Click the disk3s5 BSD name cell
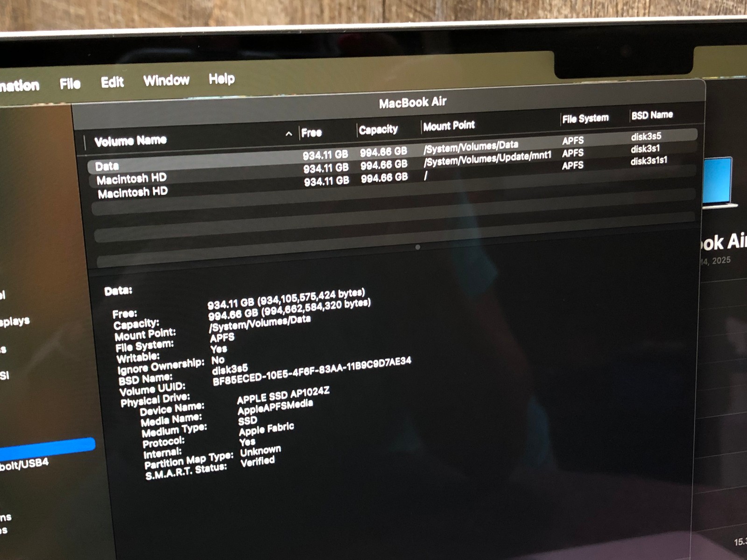The height and width of the screenshot is (560, 747). pyautogui.click(x=646, y=137)
